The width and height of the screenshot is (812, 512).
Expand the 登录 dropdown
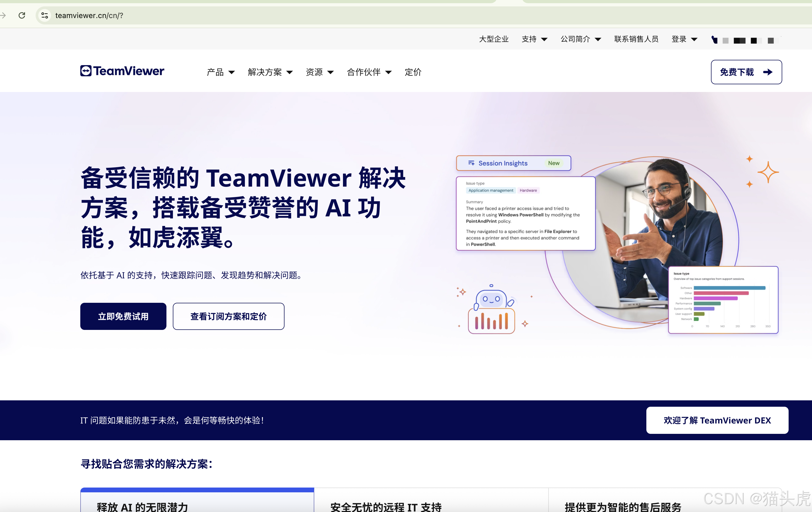point(684,39)
